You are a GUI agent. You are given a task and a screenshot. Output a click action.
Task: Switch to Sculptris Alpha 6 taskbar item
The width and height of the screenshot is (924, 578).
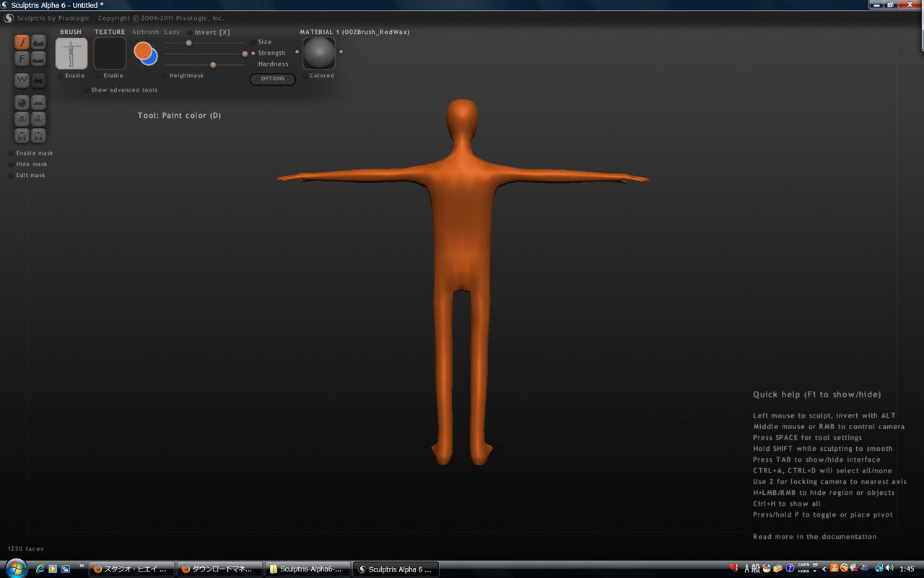click(x=396, y=569)
